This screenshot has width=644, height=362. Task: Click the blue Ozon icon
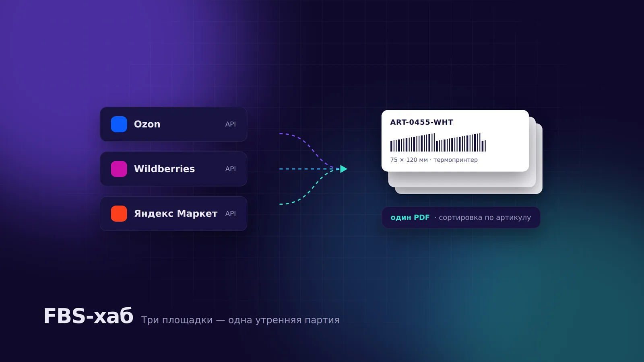[x=119, y=124]
